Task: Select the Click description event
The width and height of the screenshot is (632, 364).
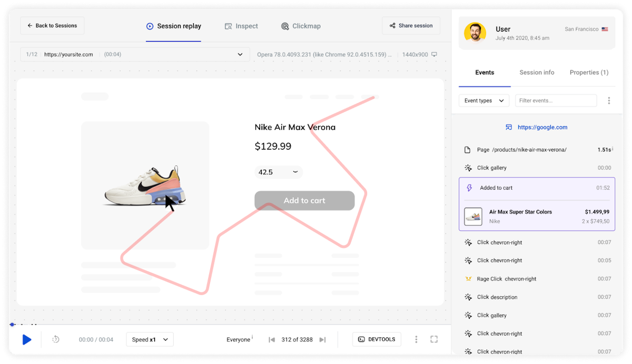Action: coord(537,297)
